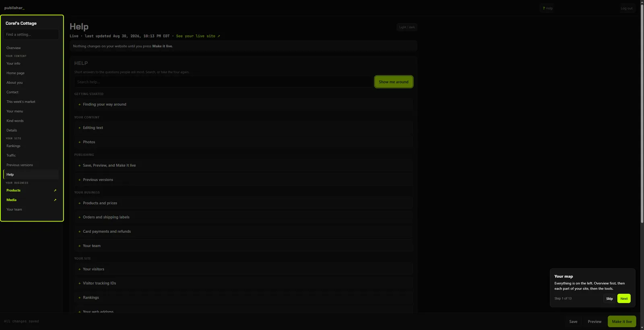Open This week's market section
The height and width of the screenshot is (330, 644).
click(31, 102)
